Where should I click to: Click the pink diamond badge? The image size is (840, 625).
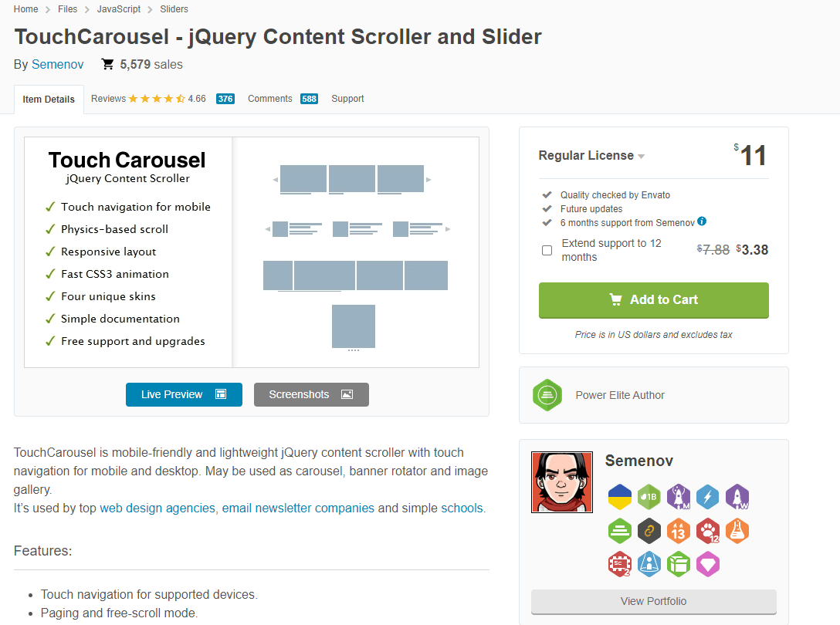click(707, 564)
